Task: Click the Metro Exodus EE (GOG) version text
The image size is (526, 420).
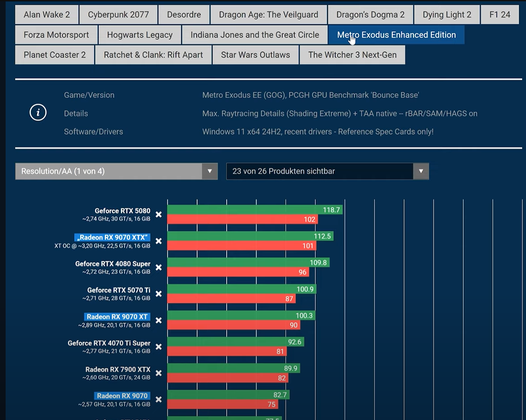Action: point(311,95)
